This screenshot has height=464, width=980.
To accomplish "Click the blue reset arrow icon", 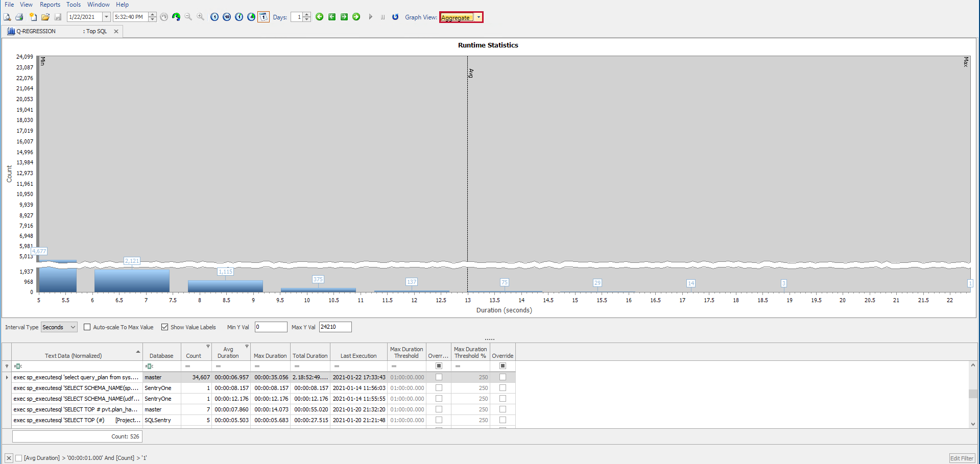I will tap(395, 17).
